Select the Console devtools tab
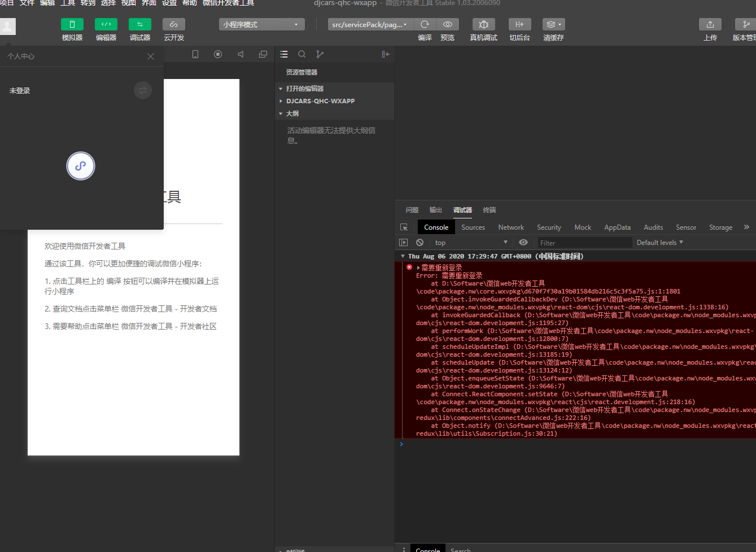The width and height of the screenshot is (756, 552). click(x=436, y=227)
